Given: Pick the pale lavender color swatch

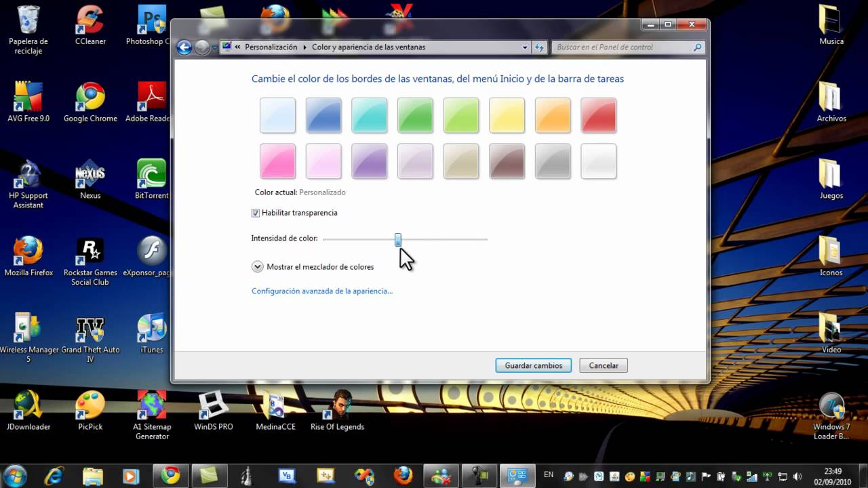Looking at the screenshot, I should tap(415, 161).
